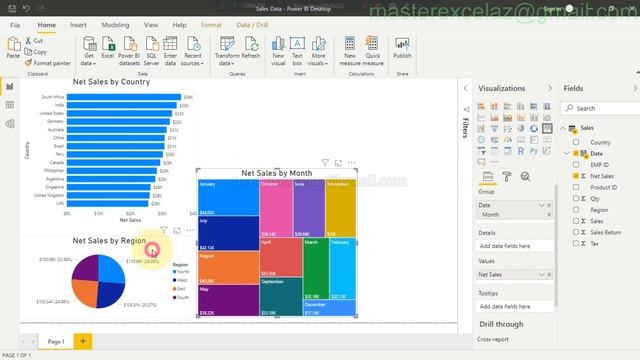This screenshot has width=640, height=360.
Task: Add a new page with plus button
Action: [83, 341]
